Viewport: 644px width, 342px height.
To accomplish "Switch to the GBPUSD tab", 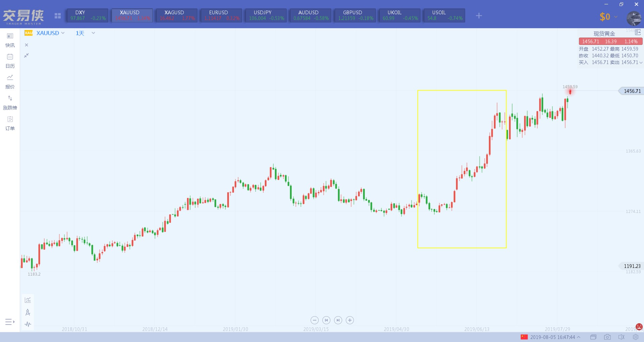I will [x=355, y=15].
